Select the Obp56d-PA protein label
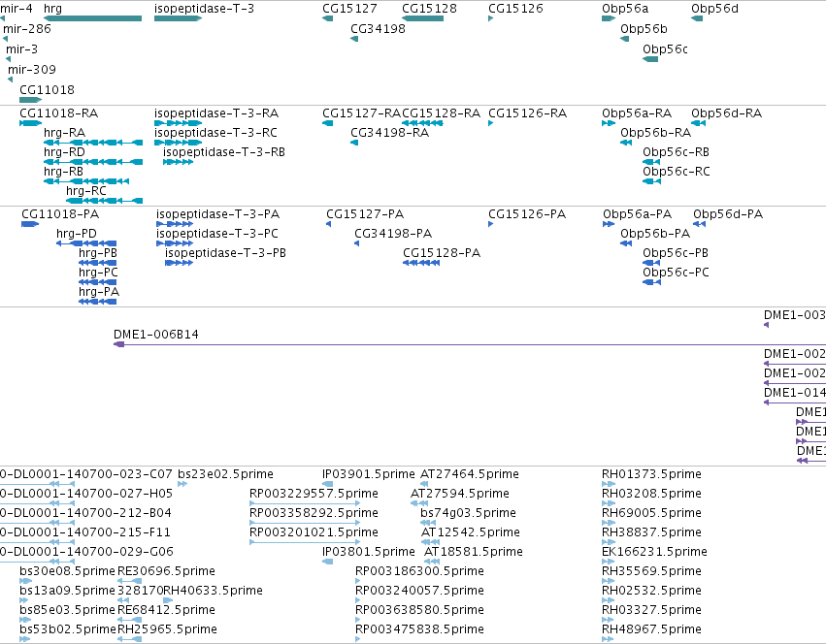 (x=728, y=213)
